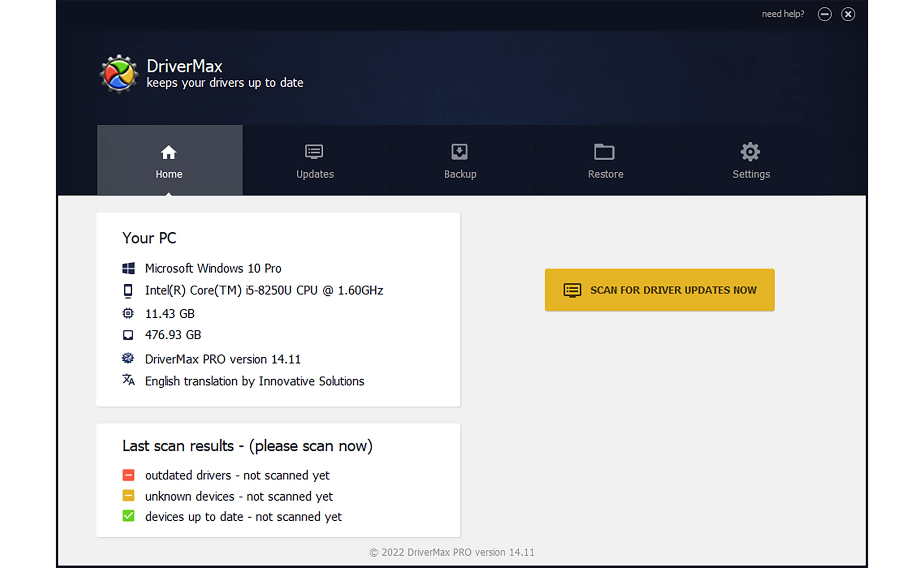Click the need help? link

coord(783,14)
